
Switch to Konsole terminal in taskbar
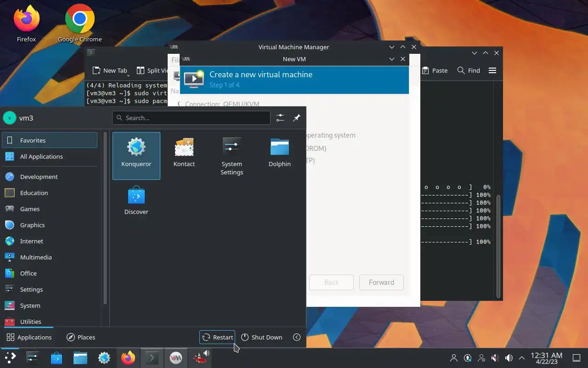tap(152, 357)
